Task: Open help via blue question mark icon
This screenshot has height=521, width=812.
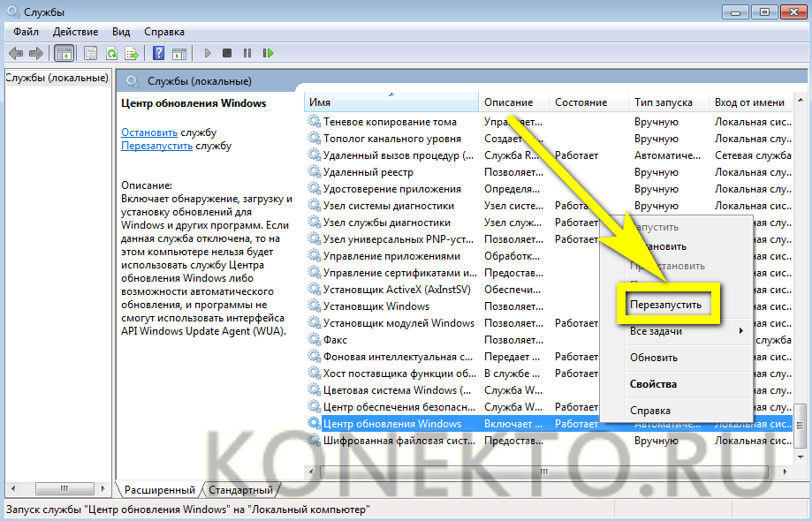Action: [159, 53]
